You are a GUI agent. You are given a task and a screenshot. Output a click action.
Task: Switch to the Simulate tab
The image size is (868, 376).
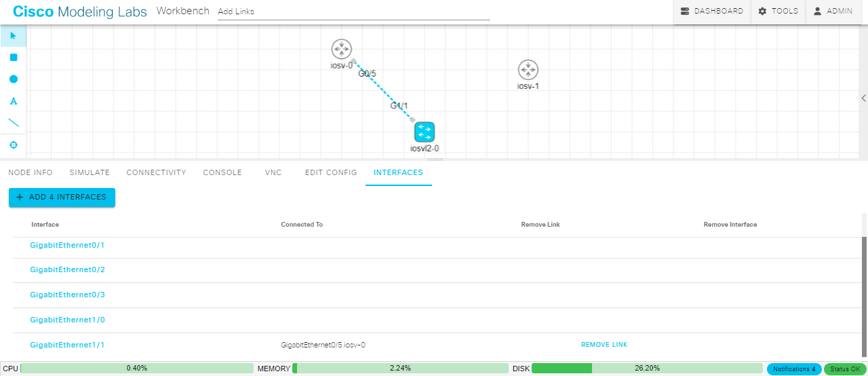pyautogui.click(x=90, y=172)
